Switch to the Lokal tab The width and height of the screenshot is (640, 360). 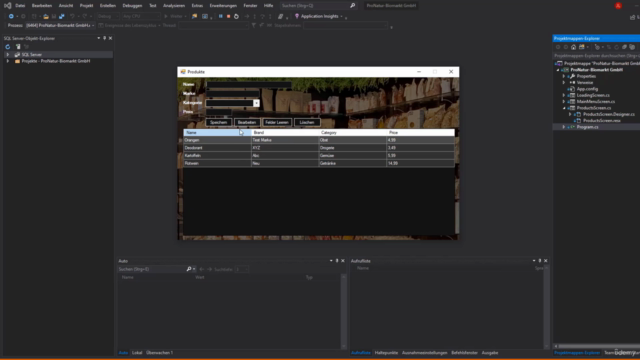point(137,353)
